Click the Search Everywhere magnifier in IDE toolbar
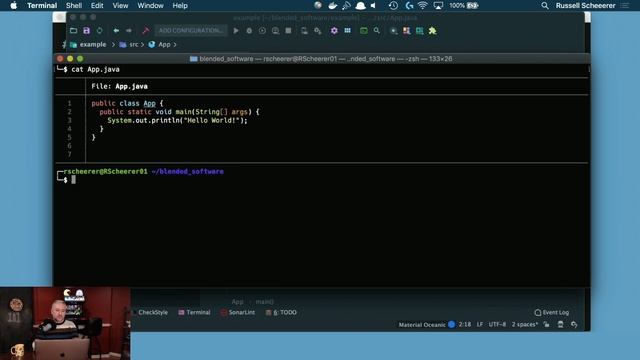The height and width of the screenshot is (360, 640). pyautogui.click(x=376, y=31)
